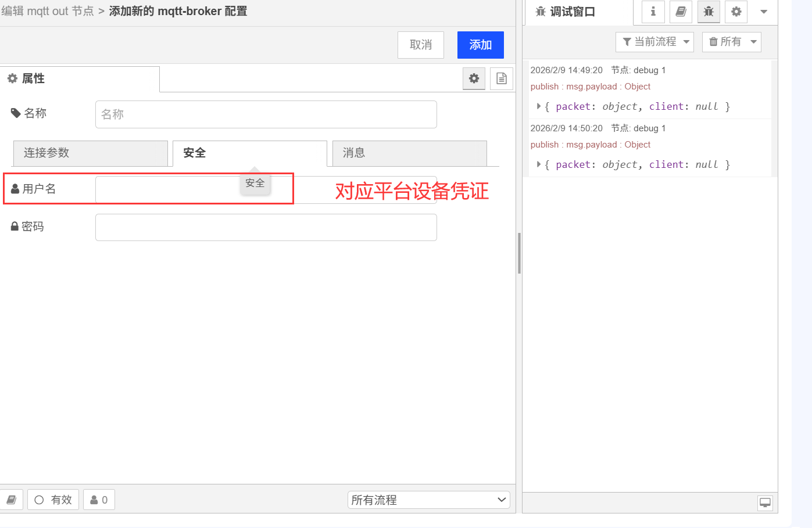Select the 安全 tab
The image size is (812, 528).
pyautogui.click(x=250, y=153)
